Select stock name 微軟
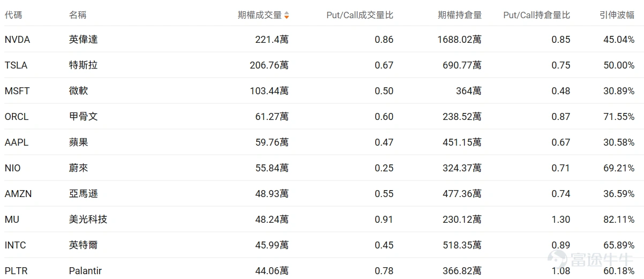Screen dimensions: 644x279 (x=79, y=91)
